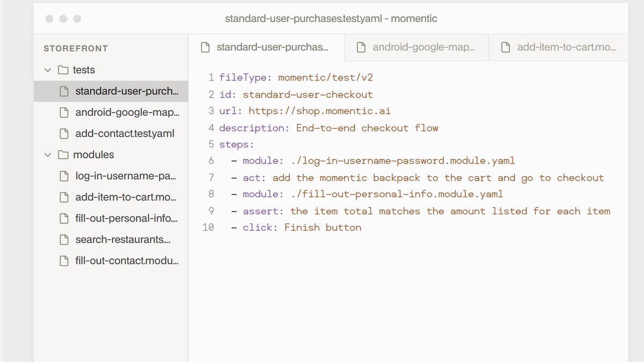Click the standard-user-checkout id value

308,94
